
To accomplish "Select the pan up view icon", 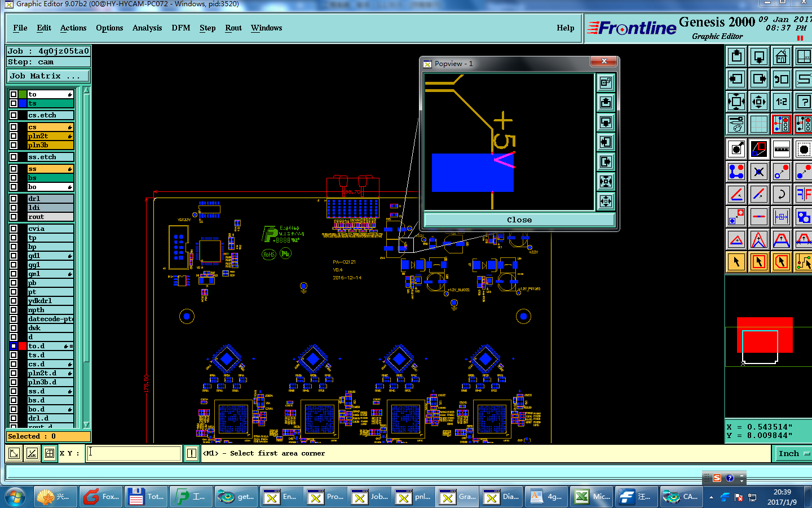I will 736,56.
